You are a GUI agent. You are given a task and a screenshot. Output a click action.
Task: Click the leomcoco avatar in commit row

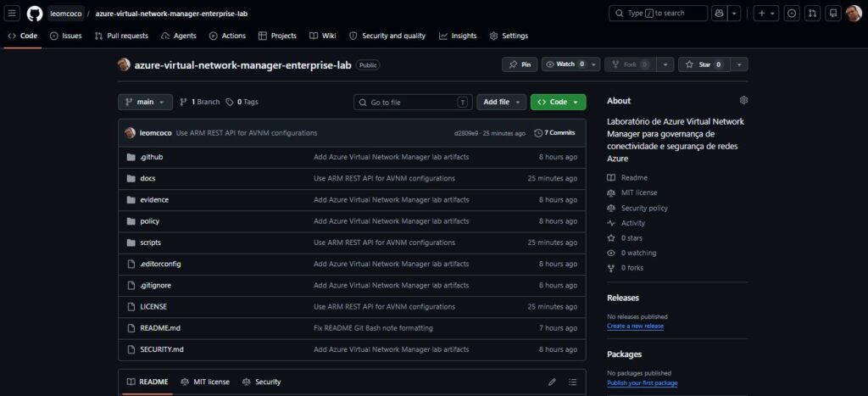pos(130,133)
